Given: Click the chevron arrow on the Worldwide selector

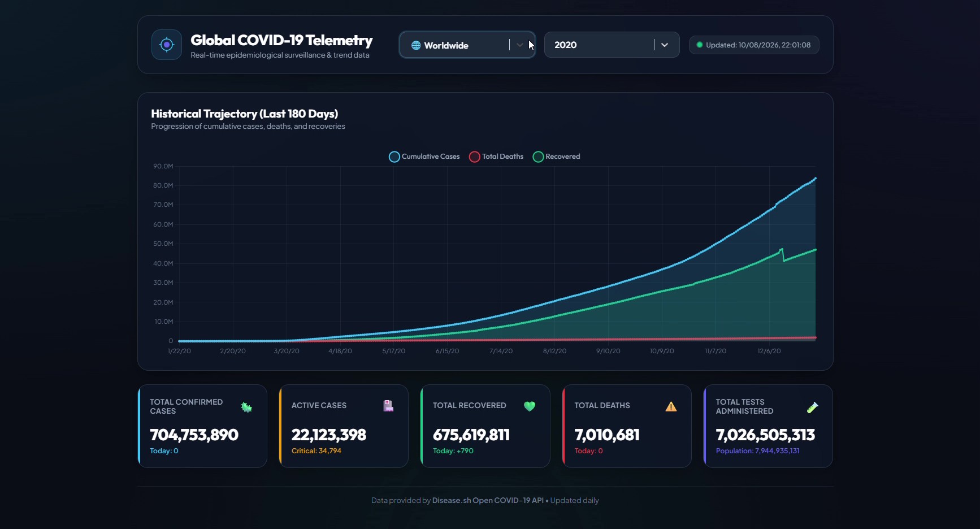Looking at the screenshot, I should pyautogui.click(x=520, y=45).
